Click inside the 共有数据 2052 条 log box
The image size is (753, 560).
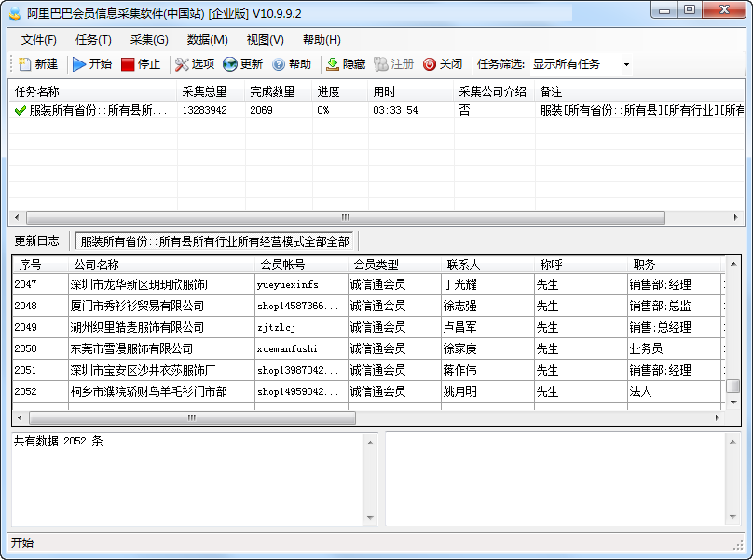(187, 479)
